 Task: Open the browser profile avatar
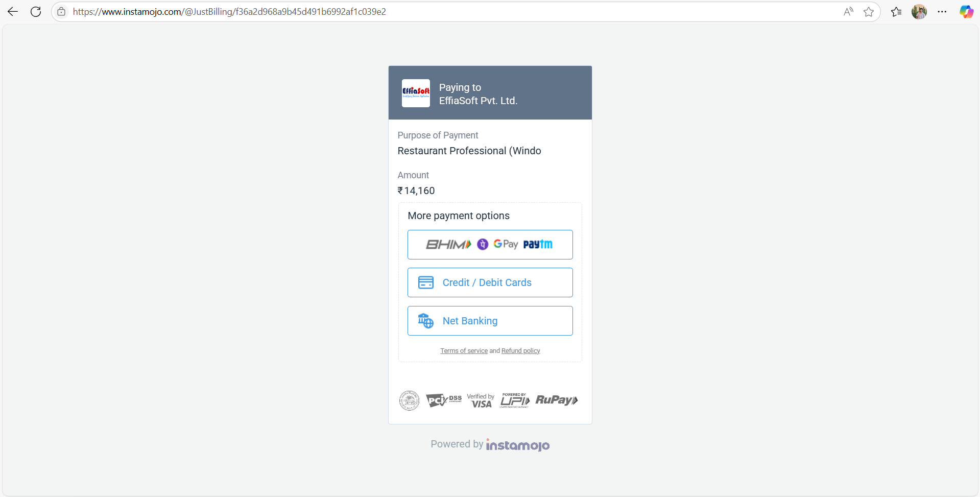click(919, 12)
